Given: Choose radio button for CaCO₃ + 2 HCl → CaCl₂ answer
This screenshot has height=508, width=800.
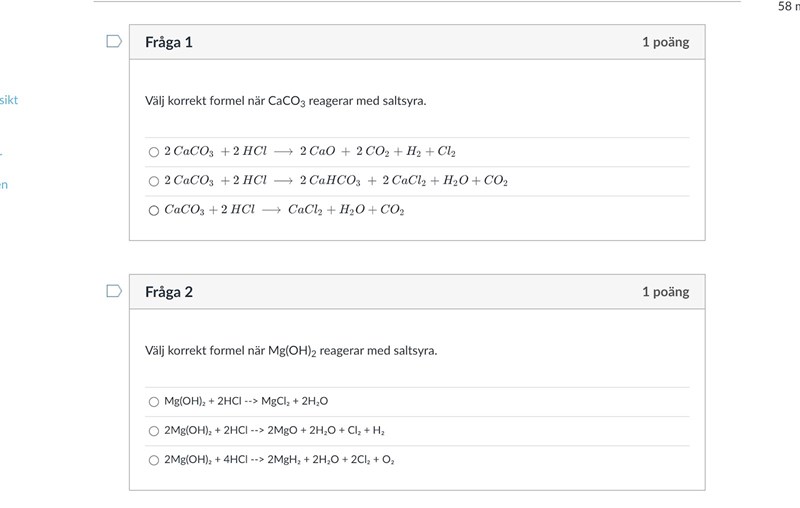Looking at the screenshot, I should tap(154, 210).
